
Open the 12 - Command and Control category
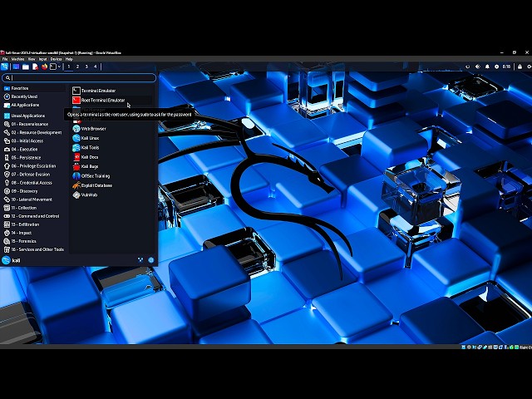click(x=34, y=216)
